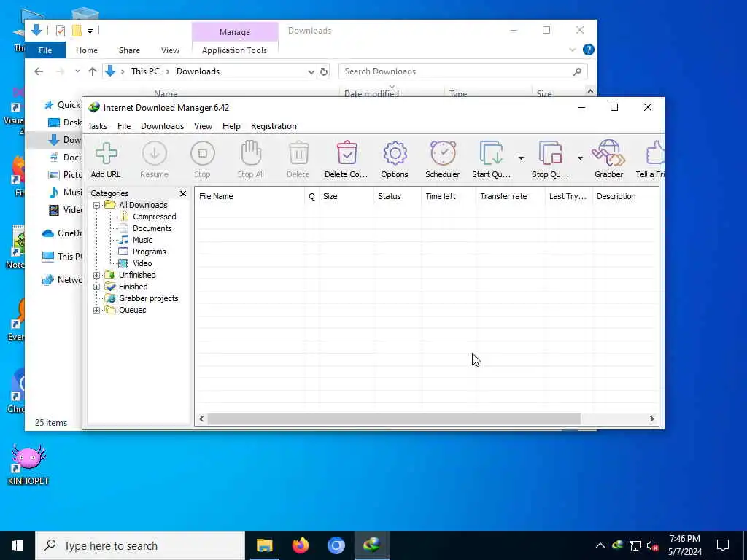Sort by Transfer rate column header

(510, 196)
